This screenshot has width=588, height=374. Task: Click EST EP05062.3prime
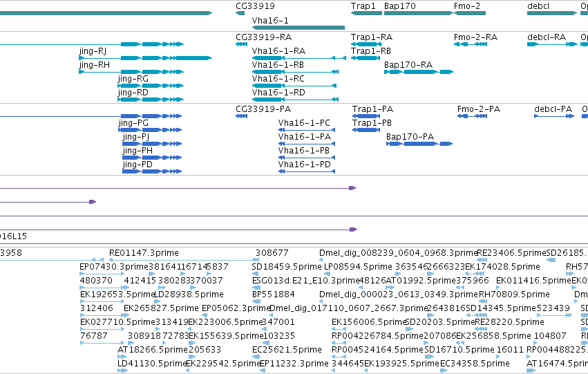[x=236, y=308]
